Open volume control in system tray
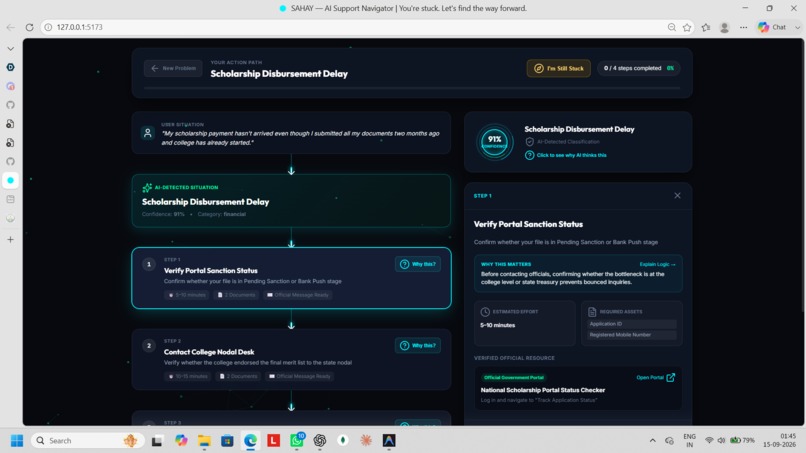The image size is (806, 453). (721, 441)
